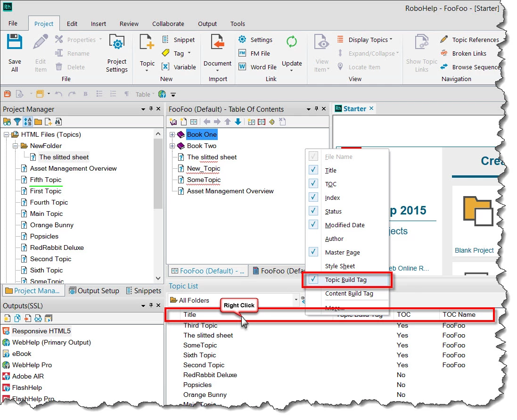Create a new Variable
This screenshot has width=517, height=420.
pos(179,67)
